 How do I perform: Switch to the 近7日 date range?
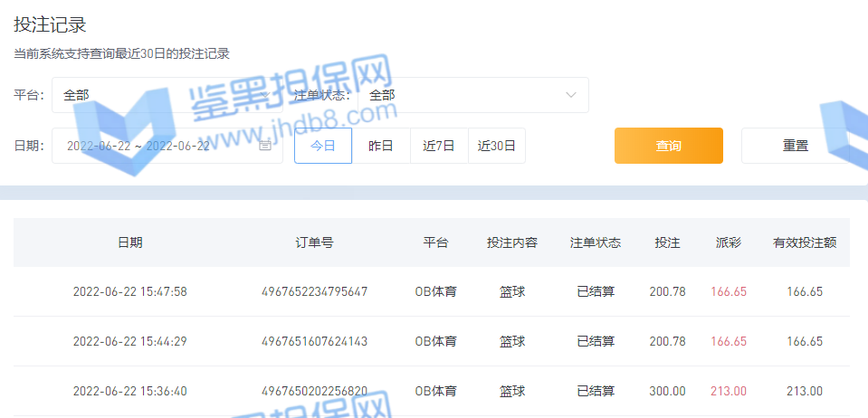pyautogui.click(x=439, y=146)
